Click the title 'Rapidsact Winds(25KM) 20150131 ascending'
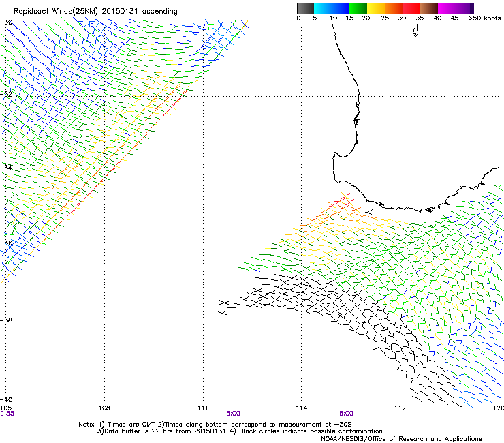 [x=95, y=12]
